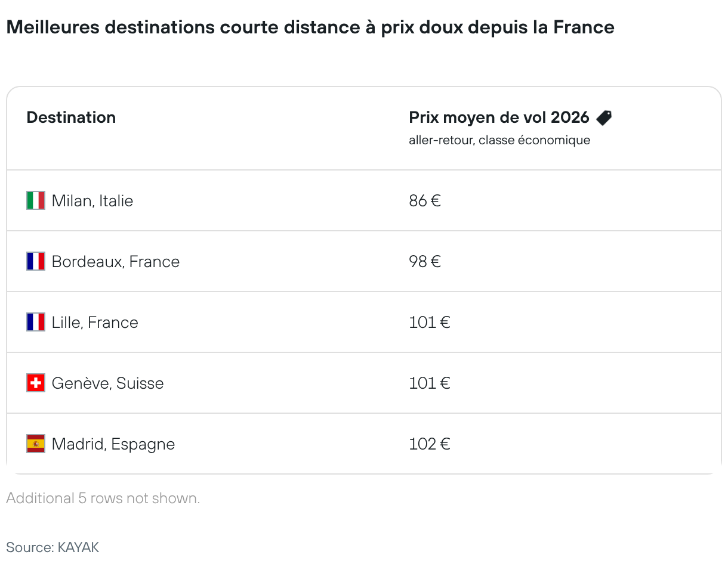Select the Bordeaux, France destination
Image resolution: width=728 pixels, height=564 pixels.
tap(116, 262)
